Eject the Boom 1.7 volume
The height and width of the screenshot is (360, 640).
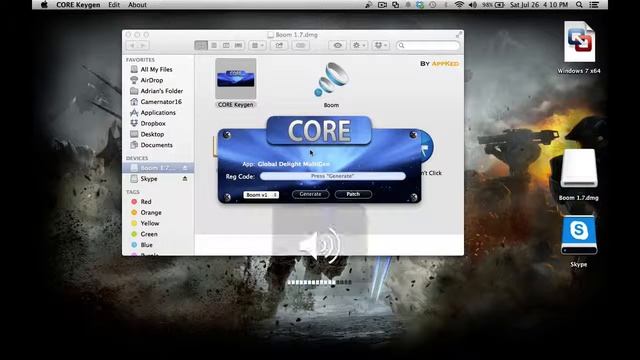185,168
